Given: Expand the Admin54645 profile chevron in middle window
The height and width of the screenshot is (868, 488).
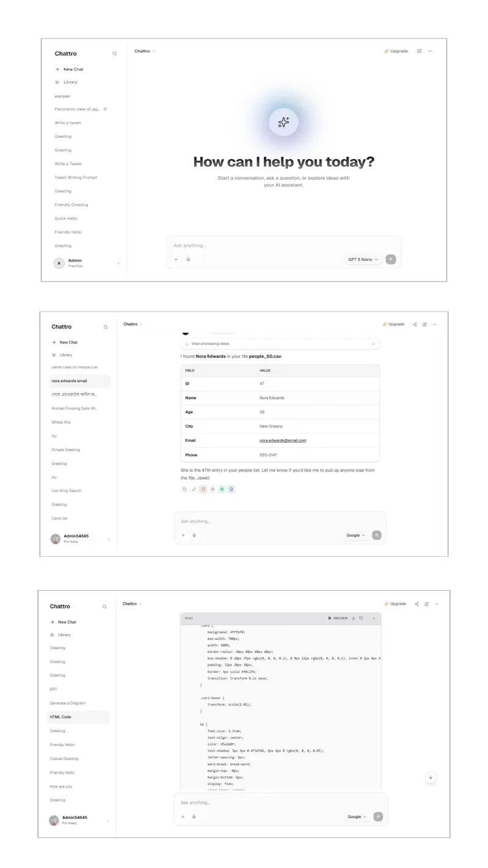Looking at the screenshot, I should (109, 539).
